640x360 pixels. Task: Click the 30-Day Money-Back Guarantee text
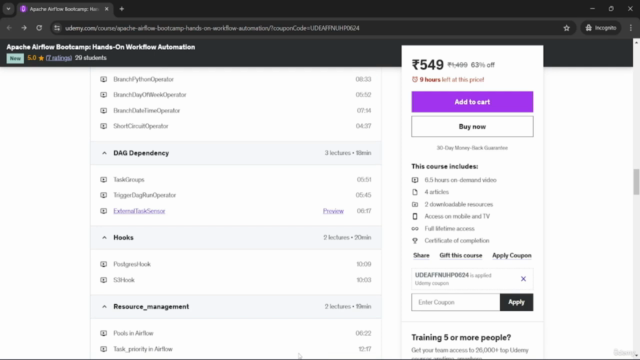472,148
